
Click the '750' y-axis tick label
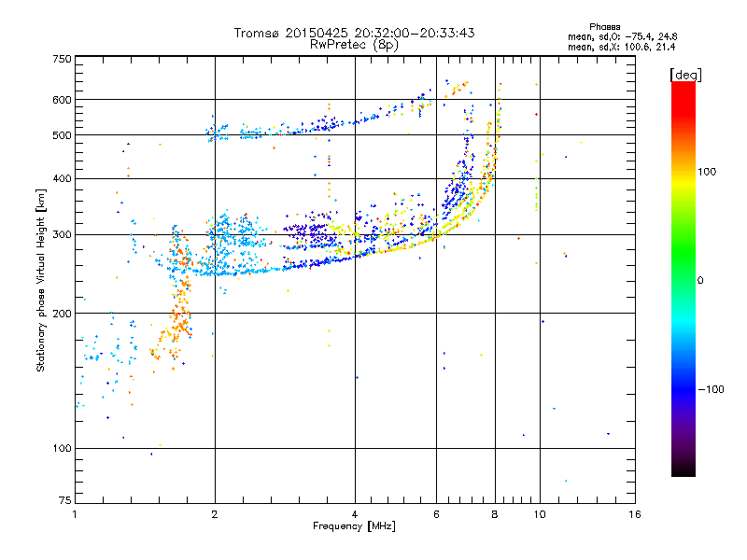[x=62, y=59]
